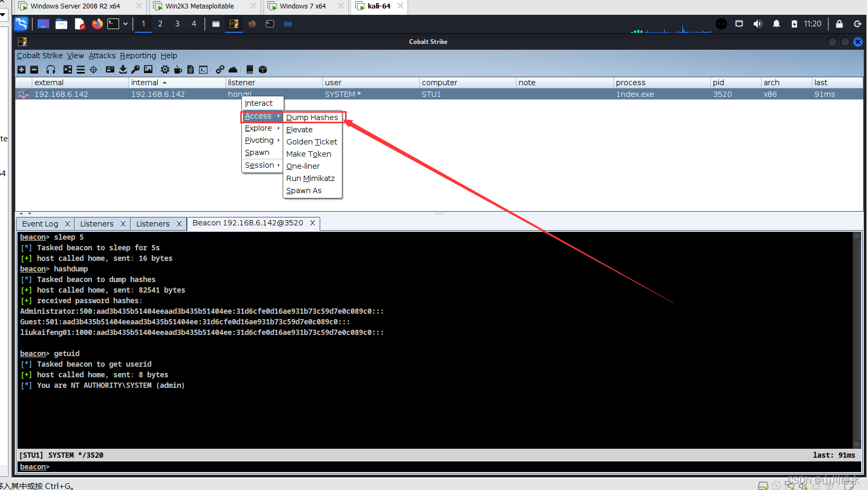The height and width of the screenshot is (490, 868).
Task: Open the Kali dragon applications menu
Action: pos(21,24)
